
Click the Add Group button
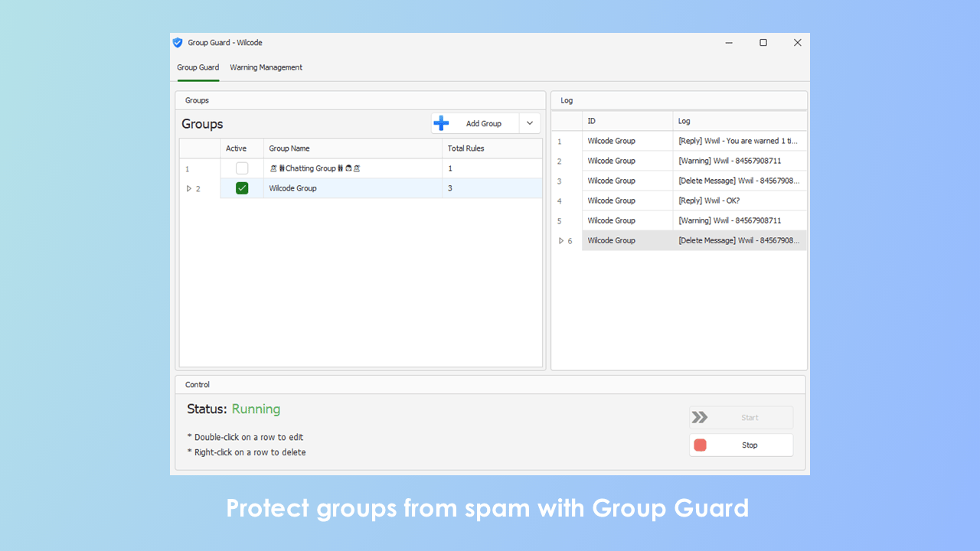point(483,123)
